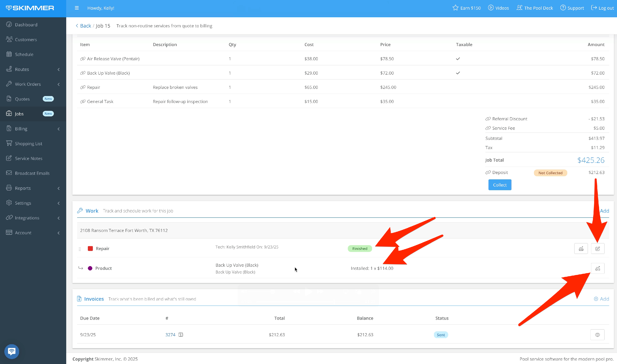View invoice 3274 with eye icon
Image resolution: width=617 pixels, height=364 pixels.
tap(597, 335)
